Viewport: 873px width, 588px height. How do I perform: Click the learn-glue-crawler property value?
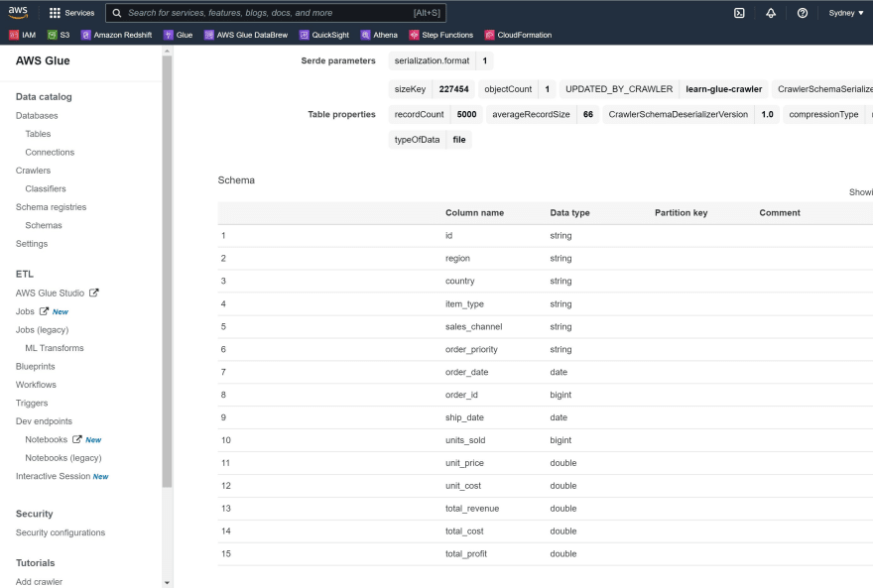[x=724, y=89]
